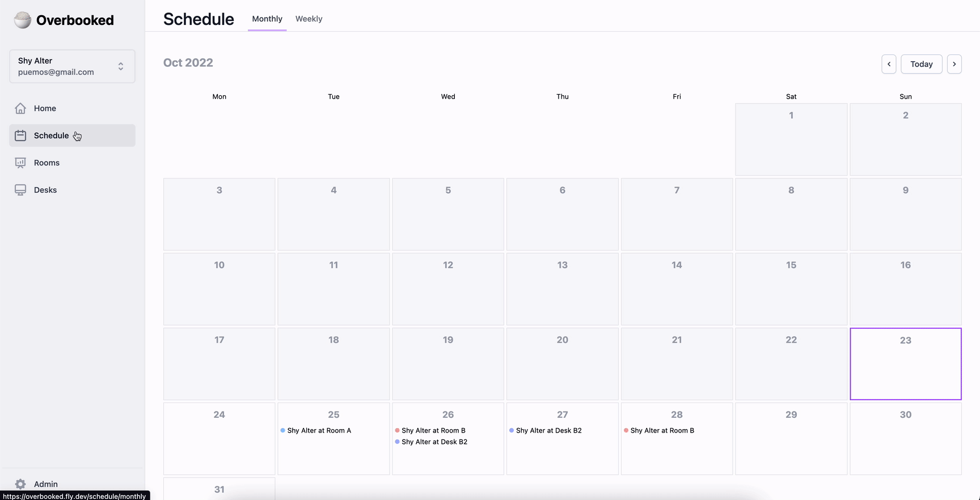Click the Overbooked brand name
980x500 pixels.
pos(75,20)
